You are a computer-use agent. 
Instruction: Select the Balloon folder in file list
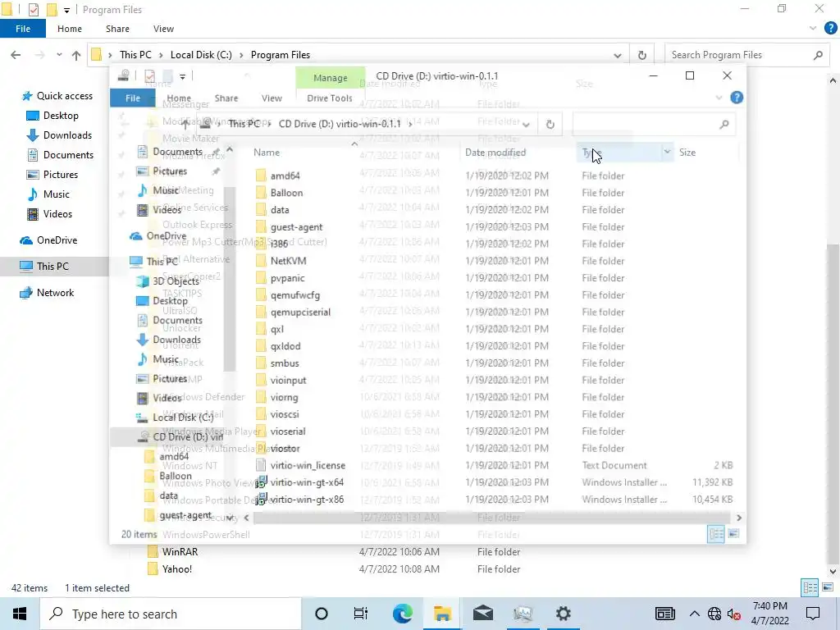(x=286, y=193)
